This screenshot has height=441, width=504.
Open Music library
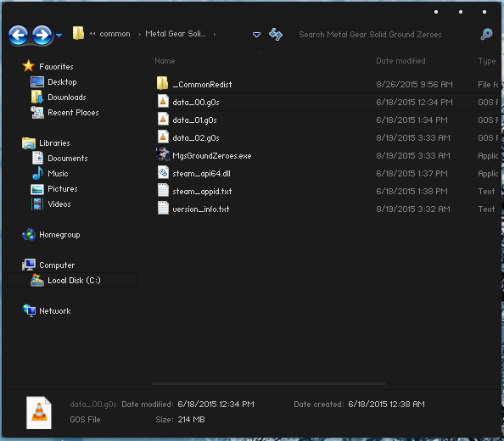[58, 174]
